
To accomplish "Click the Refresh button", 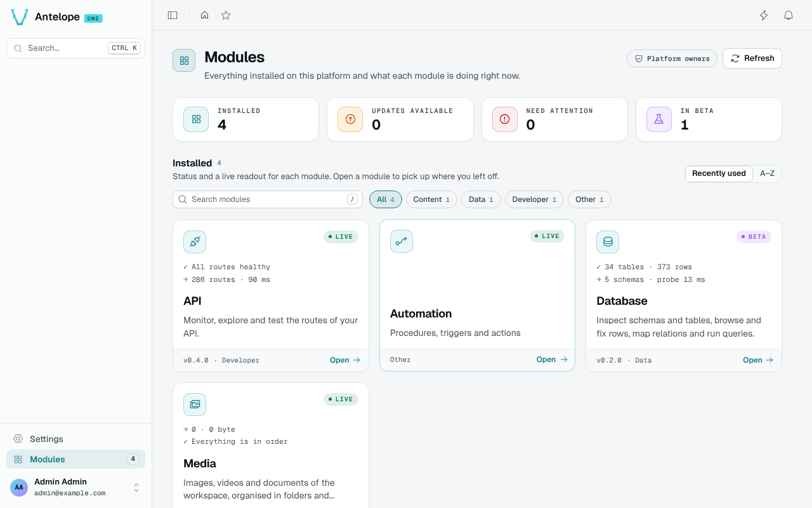I will [752, 58].
